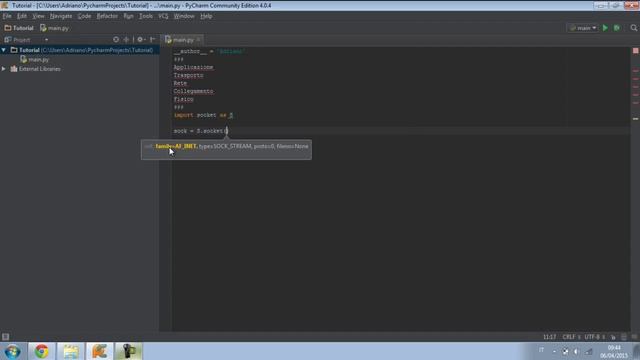Click the word 'Applicazione' in the docstring
The width and height of the screenshot is (640, 360).
(x=193, y=67)
